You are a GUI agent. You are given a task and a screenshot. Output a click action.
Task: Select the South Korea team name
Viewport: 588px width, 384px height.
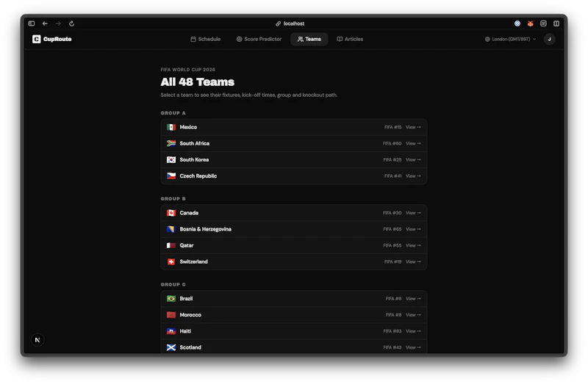194,159
